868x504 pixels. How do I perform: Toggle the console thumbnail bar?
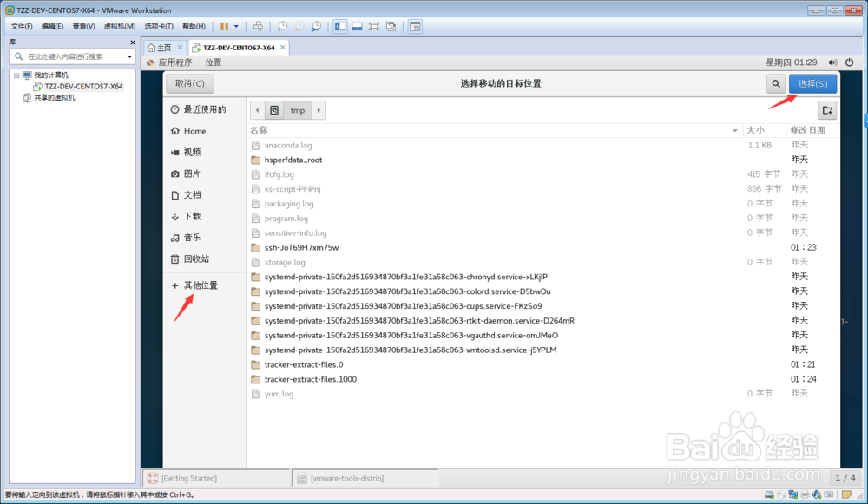pyautogui.click(x=357, y=26)
